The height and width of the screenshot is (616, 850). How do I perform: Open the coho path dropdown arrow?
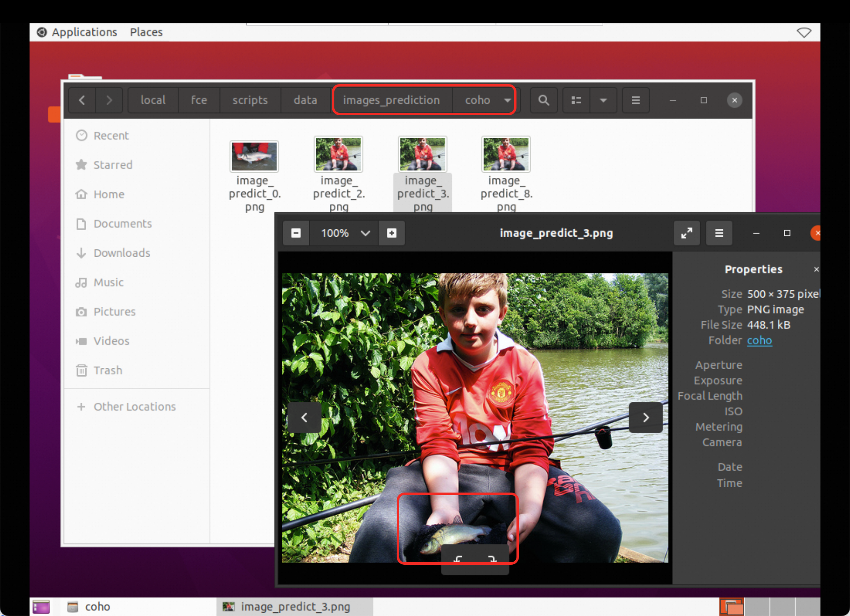click(x=507, y=100)
